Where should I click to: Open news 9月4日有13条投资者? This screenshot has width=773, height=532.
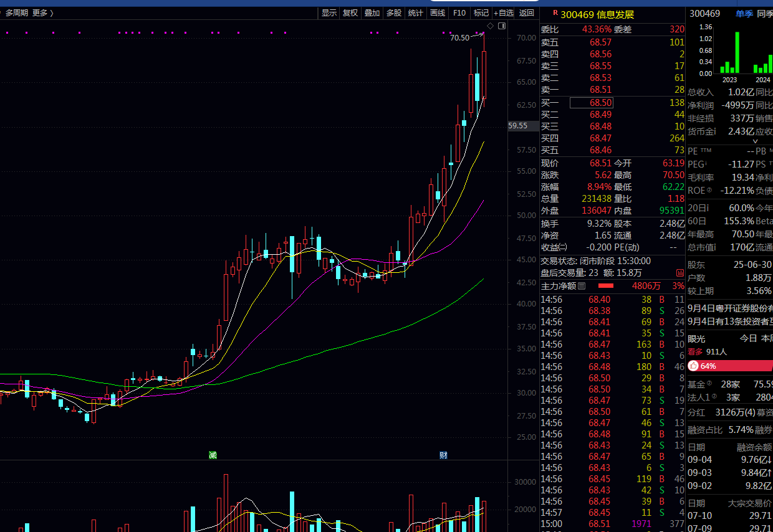pos(730,321)
